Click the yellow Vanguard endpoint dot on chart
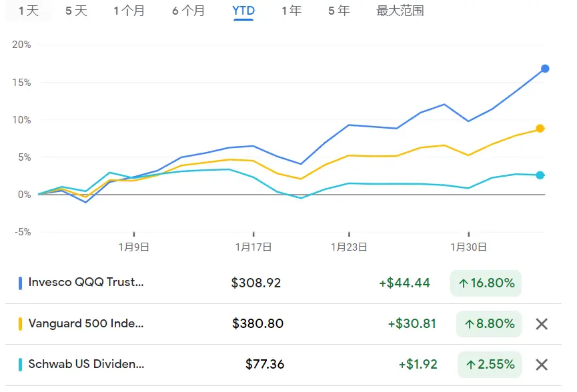The width and height of the screenshot is (577, 392). pyautogui.click(x=540, y=129)
